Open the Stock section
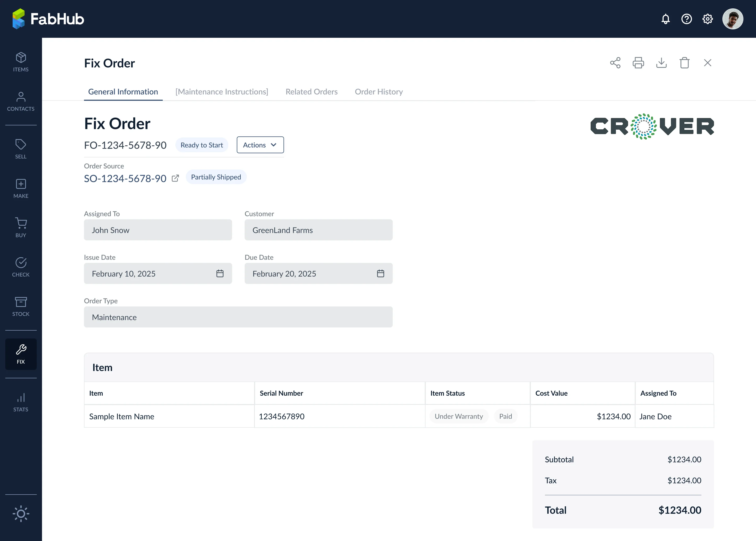The height and width of the screenshot is (541, 756). pyautogui.click(x=21, y=306)
